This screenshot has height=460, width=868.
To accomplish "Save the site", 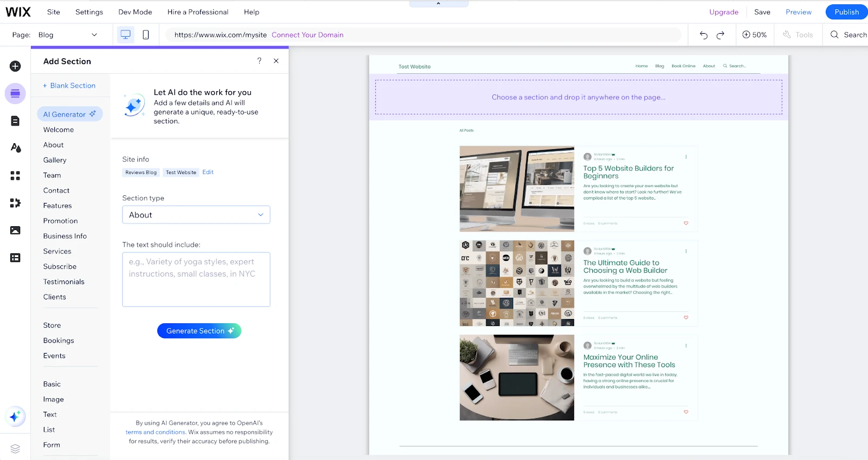I will pyautogui.click(x=762, y=12).
